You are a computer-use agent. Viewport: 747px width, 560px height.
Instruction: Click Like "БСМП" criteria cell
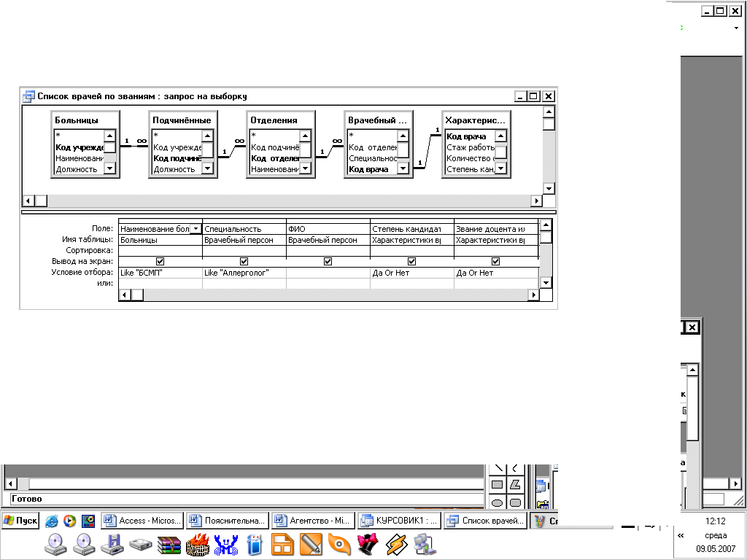(x=160, y=273)
